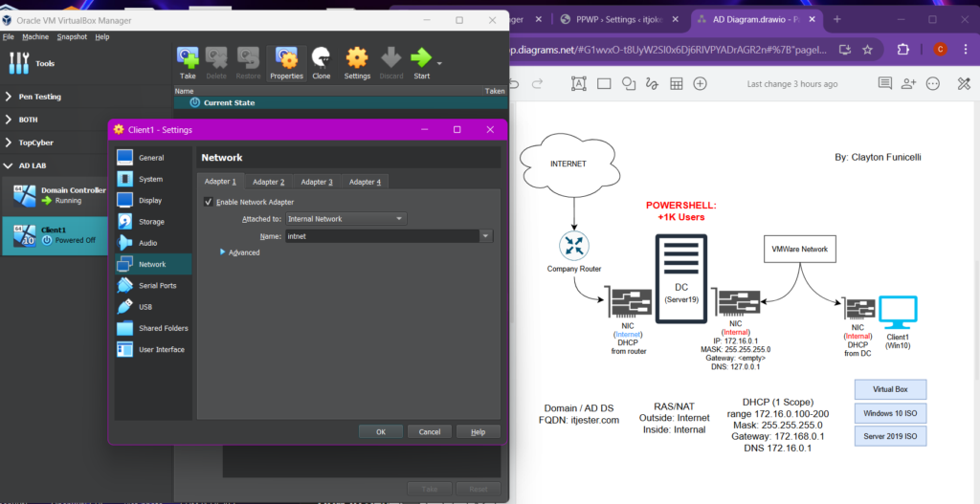Collapse the AD LAB VM group
980x504 pixels.
(x=8, y=165)
